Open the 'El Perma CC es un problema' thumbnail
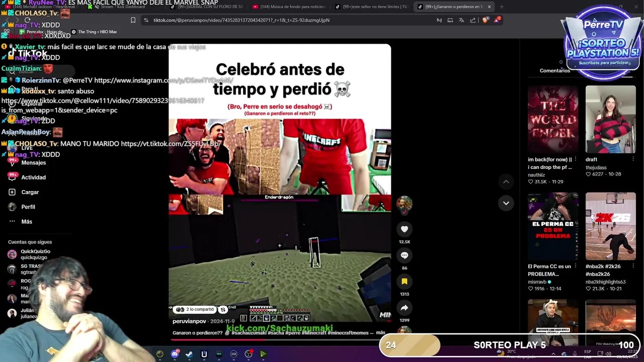The height and width of the screenshot is (362, 644). pyautogui.click(x=553, y=226)
